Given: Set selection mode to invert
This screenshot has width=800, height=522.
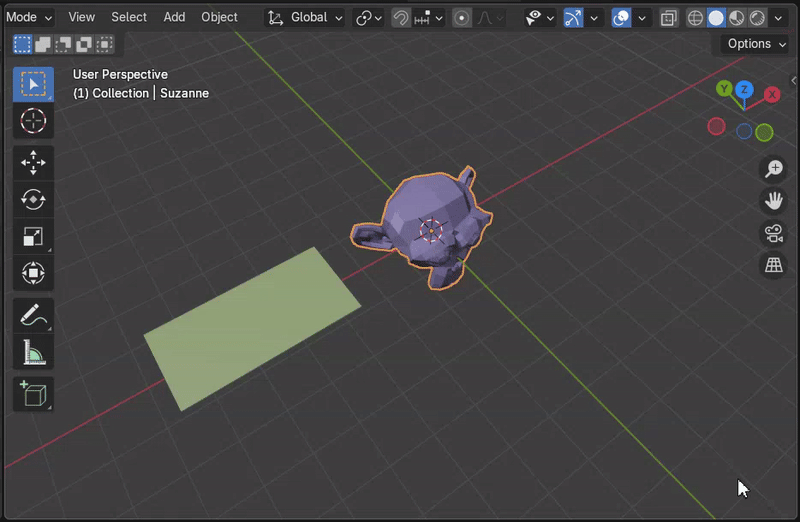Looking at the screenshot, I should click(x=84, y=44).
